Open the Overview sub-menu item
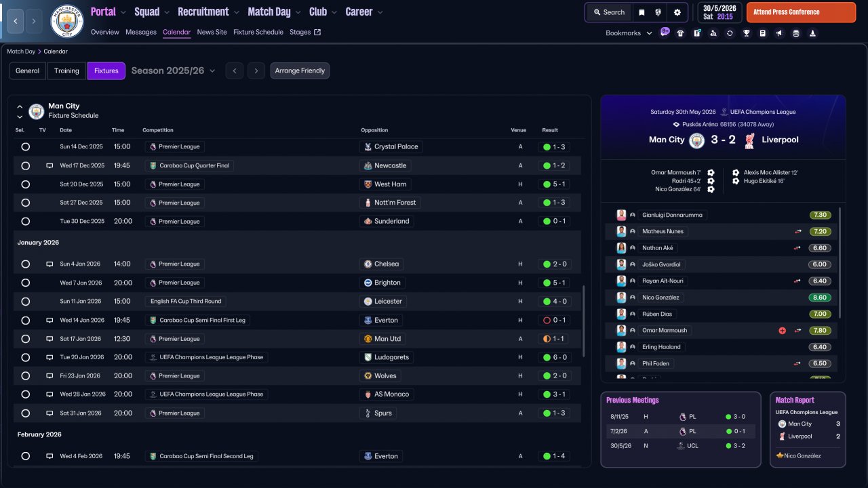The height and width of the screenshot is (488, 868). pos(104,32)
